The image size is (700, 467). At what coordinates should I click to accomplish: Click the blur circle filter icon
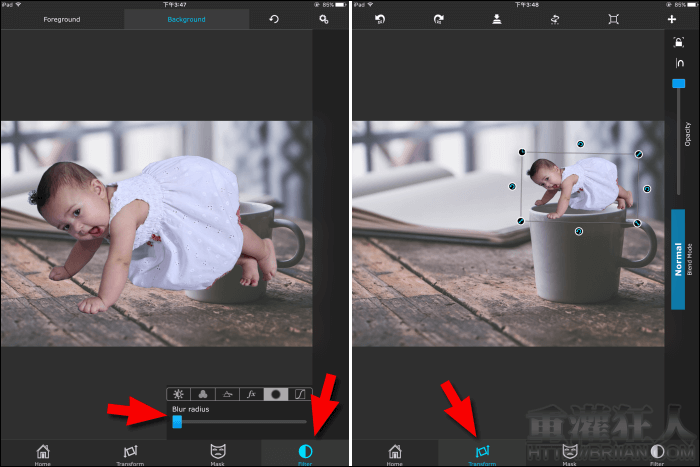(275, 394)
